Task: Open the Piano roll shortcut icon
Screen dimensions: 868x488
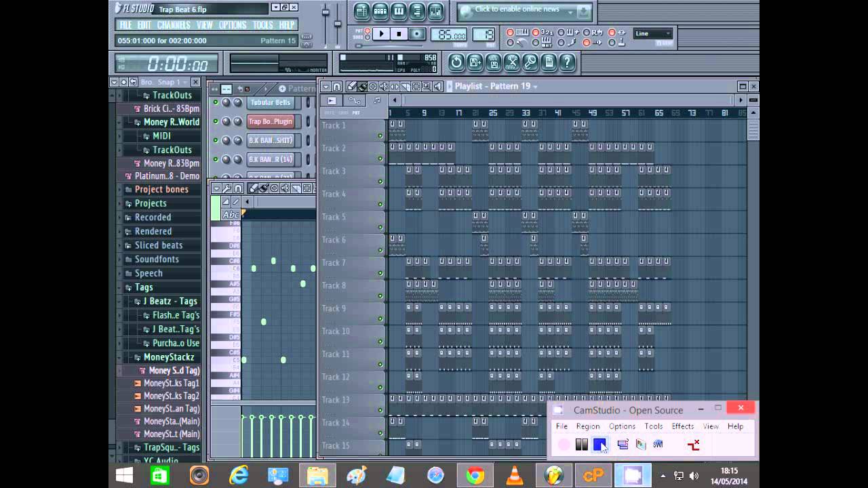Action: (x=399, y=11)
